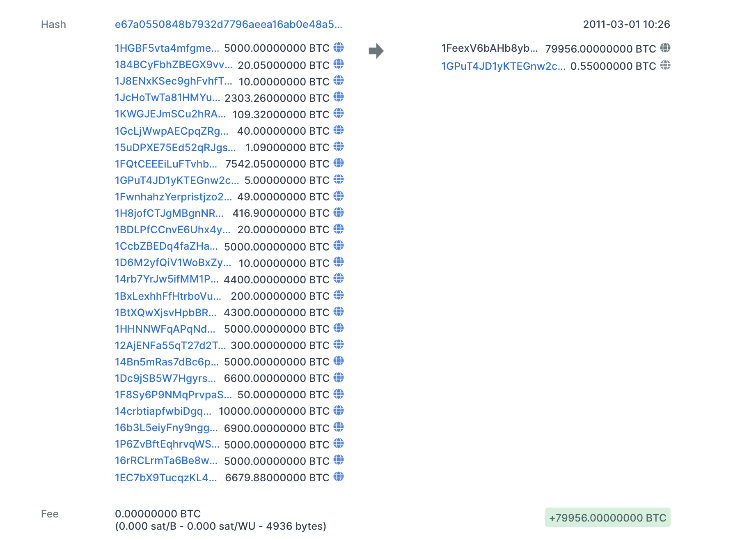The image size is (756, 547).
Task: Open the transaction hash link e67a0550848b...
Action: click(229, 25)
